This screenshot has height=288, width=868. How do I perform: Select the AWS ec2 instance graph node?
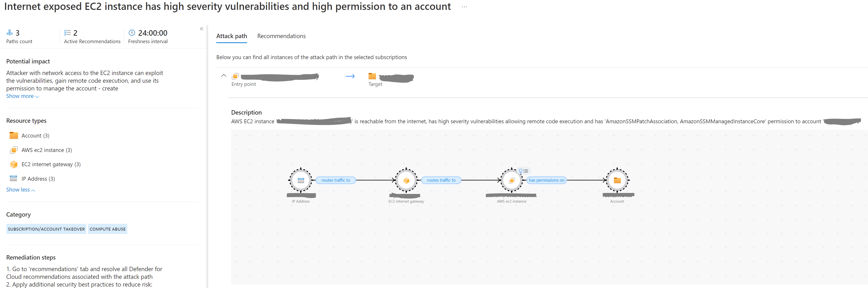click(x=511, y=180)
